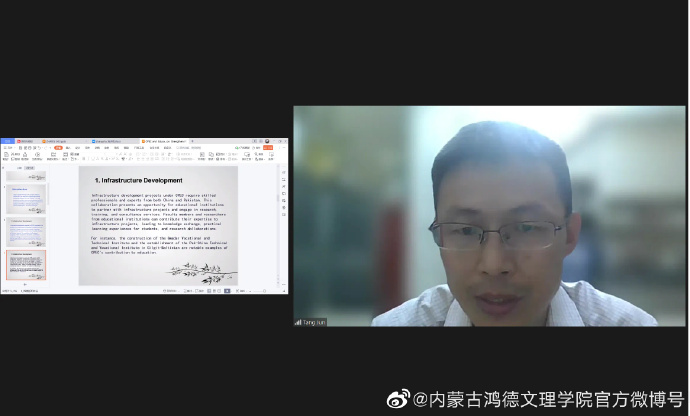Select the highlighted Infrastructure Development slide thumbnail
This screenshot has width=690, height=416.
(27, 265)
